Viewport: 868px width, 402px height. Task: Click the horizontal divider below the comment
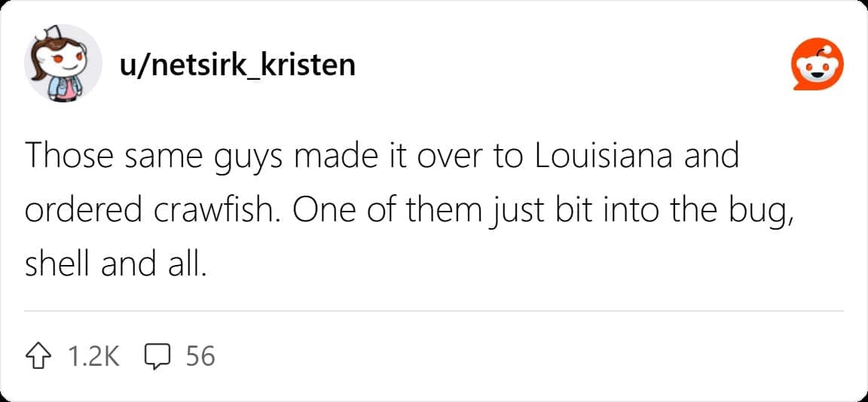point(434,310)
